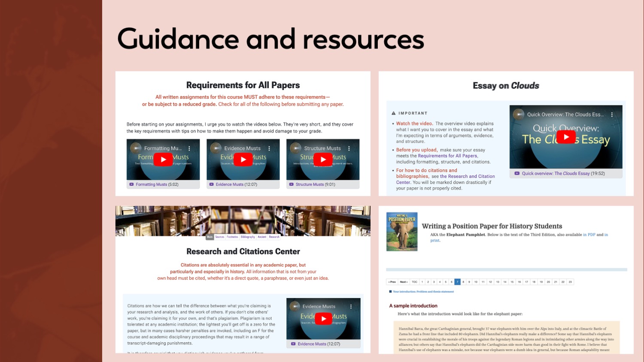644x362 pixels.
Task: Play Evidence Musts video in Citations Center
Action: (x=324, y=319)
